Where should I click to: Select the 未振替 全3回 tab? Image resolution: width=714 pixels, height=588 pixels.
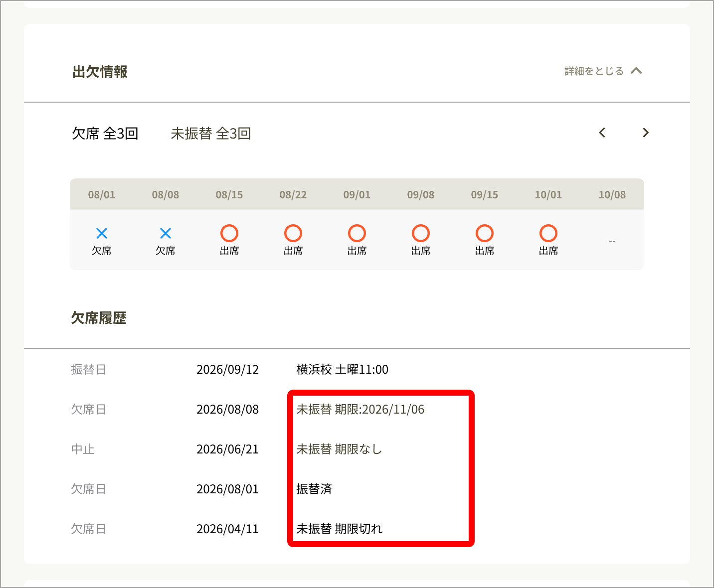(x=211, y=134)
